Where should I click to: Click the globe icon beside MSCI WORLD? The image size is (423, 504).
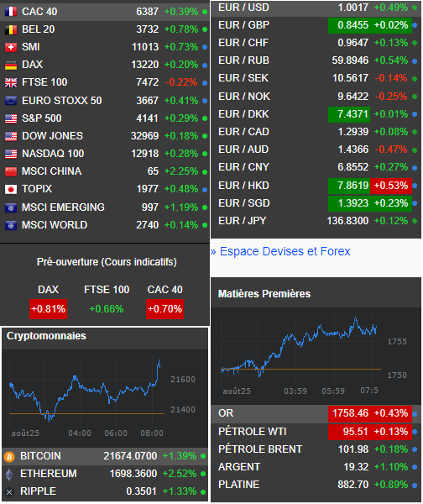tap(11, 225)
